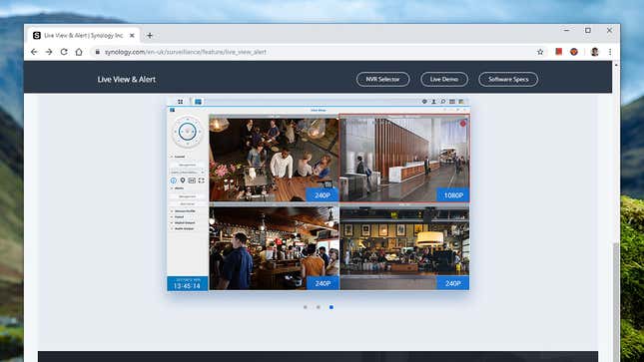Select the Live View taskbar app icon

tap(198, 102)
